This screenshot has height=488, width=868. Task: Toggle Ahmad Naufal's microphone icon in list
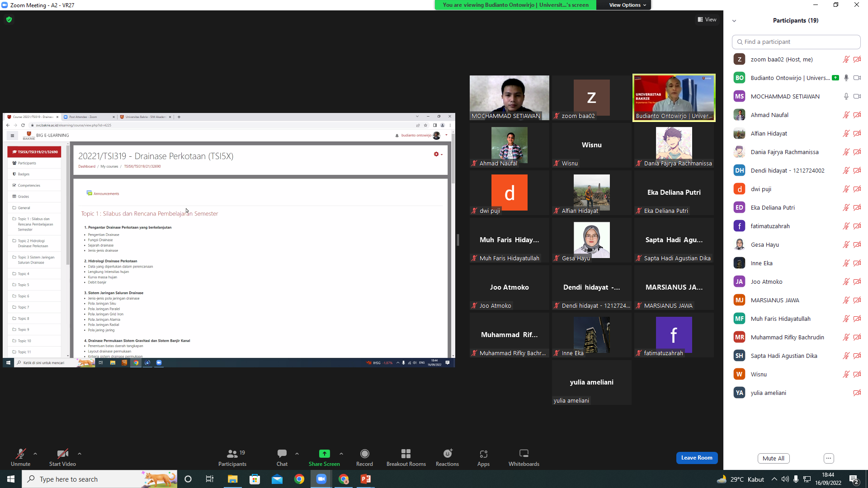coord(846,115)
